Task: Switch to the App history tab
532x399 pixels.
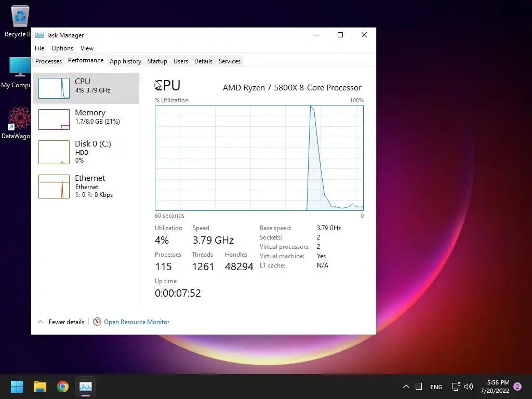Action: (x=125, y=61)
